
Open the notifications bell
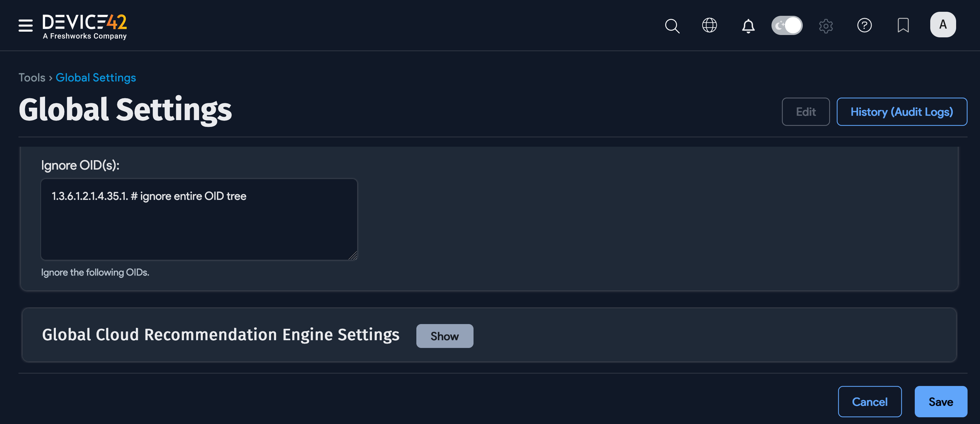pos(748,26)
